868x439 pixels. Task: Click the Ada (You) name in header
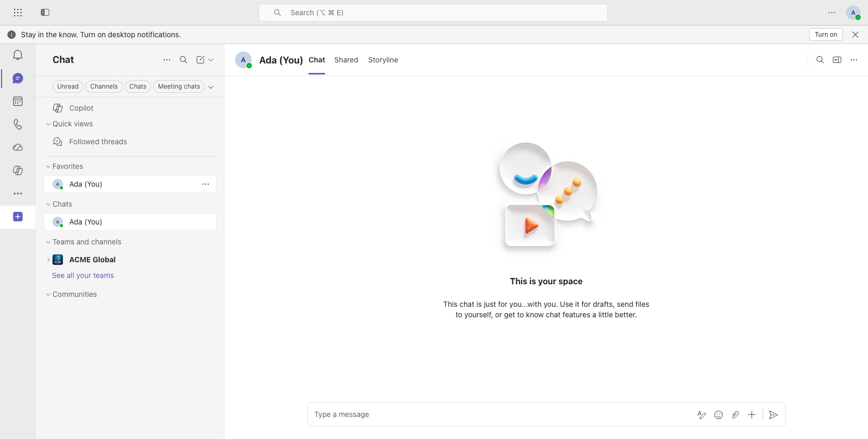(x=281, y=60)
